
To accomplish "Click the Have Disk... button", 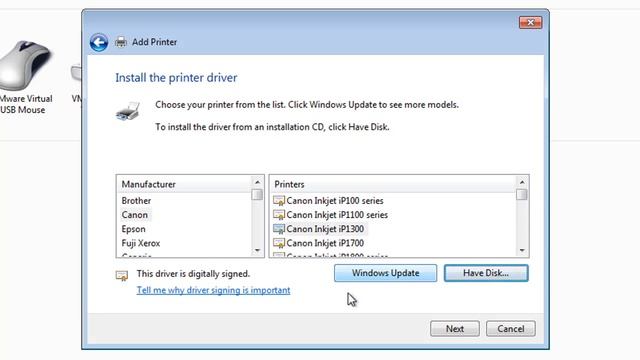I will point(486,273).
